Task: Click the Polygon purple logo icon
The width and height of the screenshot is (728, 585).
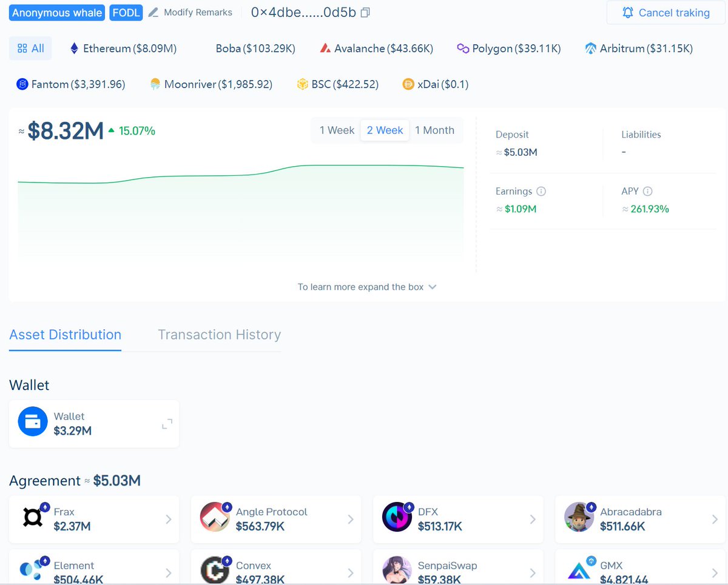Action: click(x=463, y=48)
